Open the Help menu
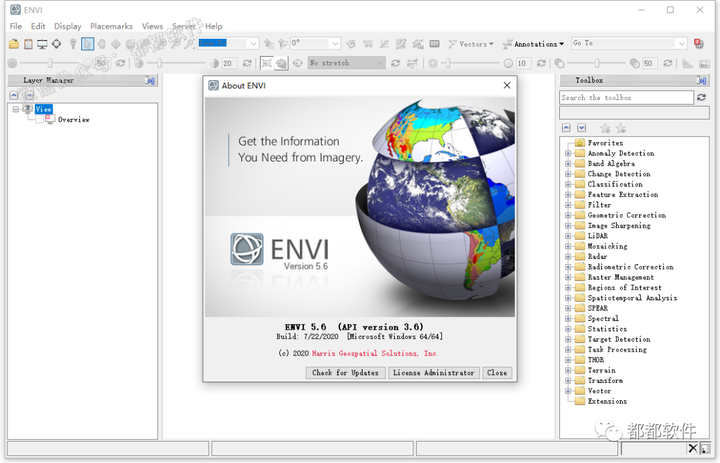This screenshot has width=720, height=463. tap(214, 26)
